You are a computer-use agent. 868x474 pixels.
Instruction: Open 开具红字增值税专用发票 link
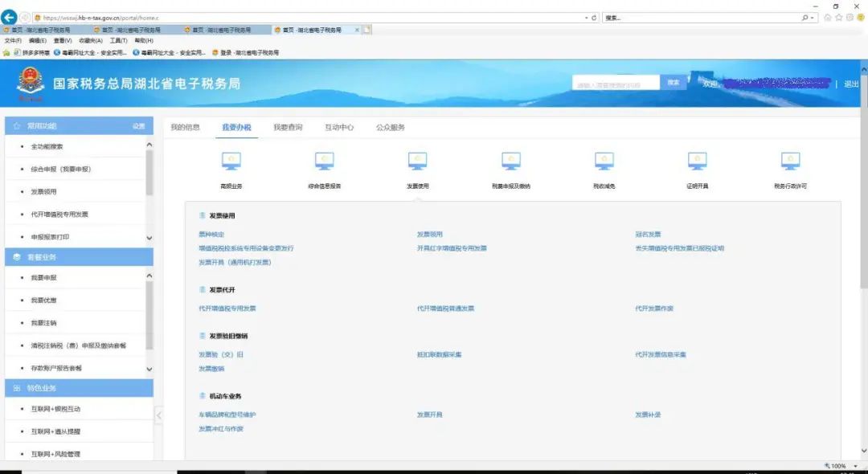pos(452,248)
